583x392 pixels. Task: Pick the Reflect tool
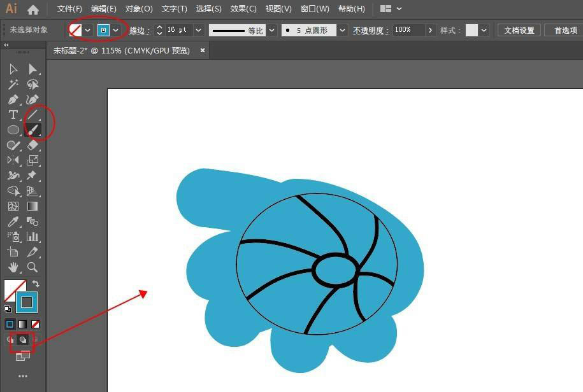(x=13, y=160)
